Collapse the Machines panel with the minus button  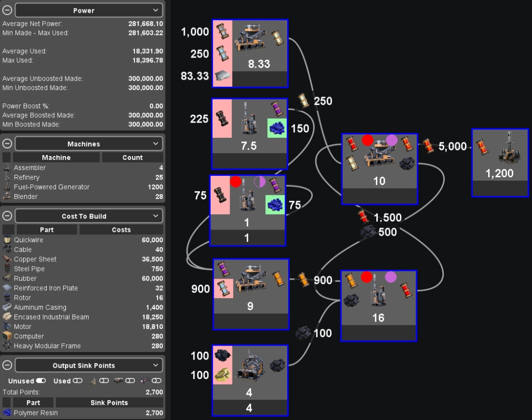(7, 144)
